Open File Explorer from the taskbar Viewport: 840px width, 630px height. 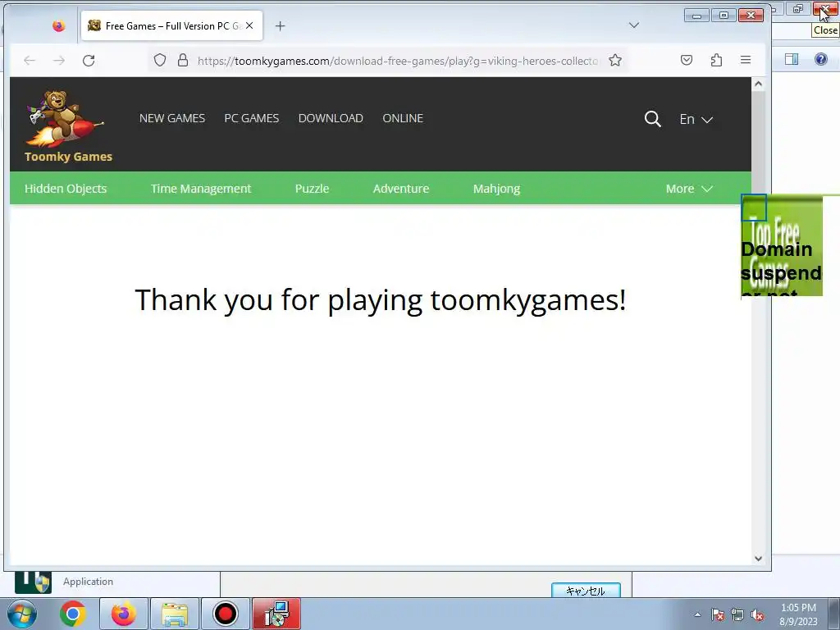point(175,614)
